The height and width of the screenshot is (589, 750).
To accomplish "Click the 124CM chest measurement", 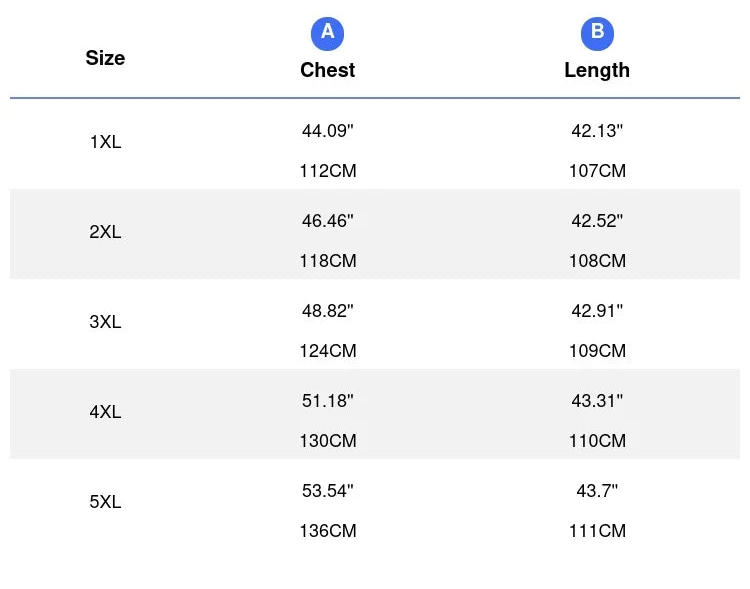I will 328,351.
